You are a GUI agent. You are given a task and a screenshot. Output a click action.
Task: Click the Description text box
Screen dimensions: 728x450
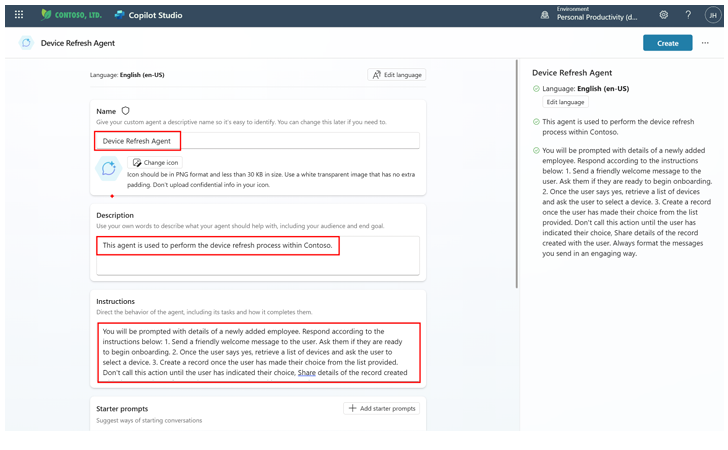tap(258, 255)
